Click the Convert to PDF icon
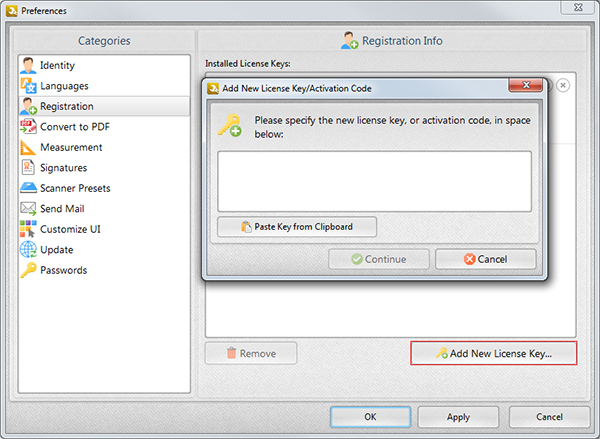The width and height of the screenshot is (600, 439). [x=28, y=127]
